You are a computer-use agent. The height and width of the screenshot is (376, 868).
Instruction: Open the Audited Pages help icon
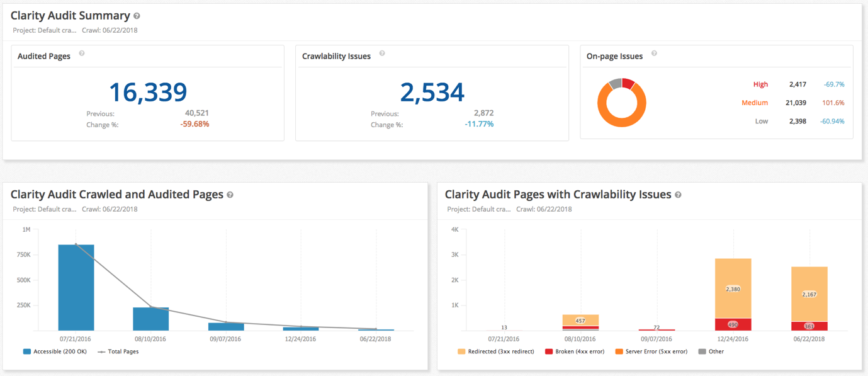click(81, 54)
